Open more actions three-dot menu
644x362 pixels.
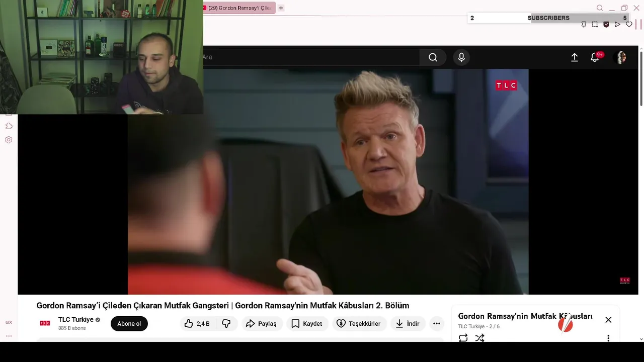pyautogui.click(x=437, y=324)
